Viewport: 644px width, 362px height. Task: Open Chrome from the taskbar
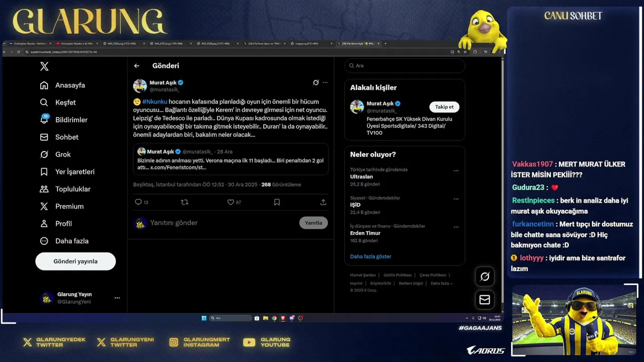point(274,318)
